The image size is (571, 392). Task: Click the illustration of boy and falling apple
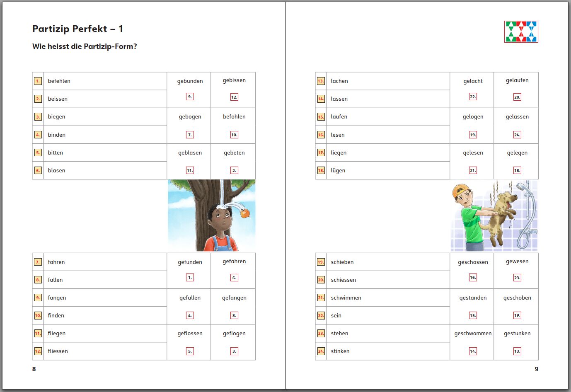pos(211,215)
